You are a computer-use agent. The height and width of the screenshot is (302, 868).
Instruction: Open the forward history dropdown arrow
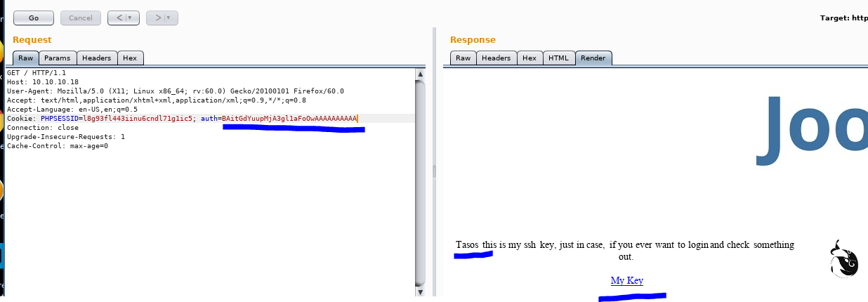(170, 18)
